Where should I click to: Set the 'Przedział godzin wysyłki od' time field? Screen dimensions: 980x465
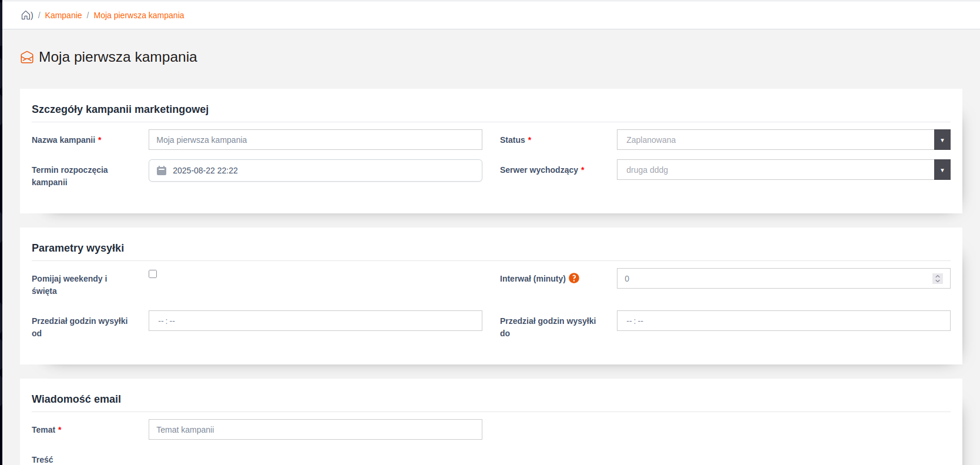click(315, 321)
